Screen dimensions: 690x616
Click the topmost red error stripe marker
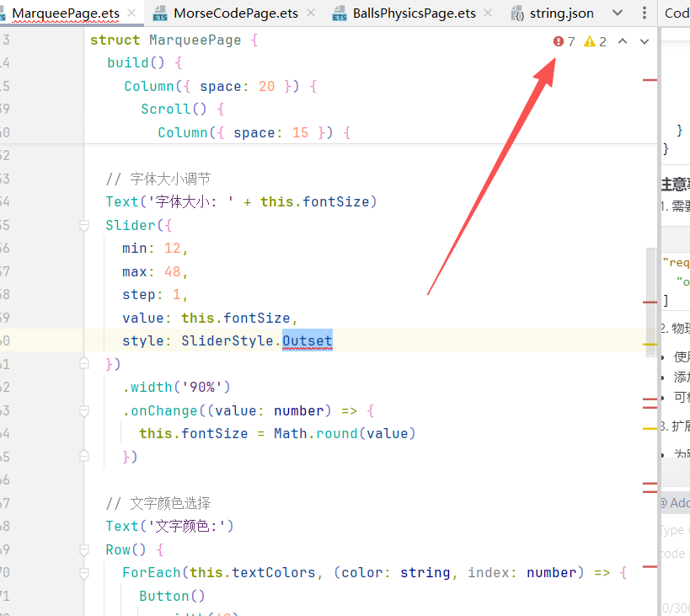click(x=650, y=79)
